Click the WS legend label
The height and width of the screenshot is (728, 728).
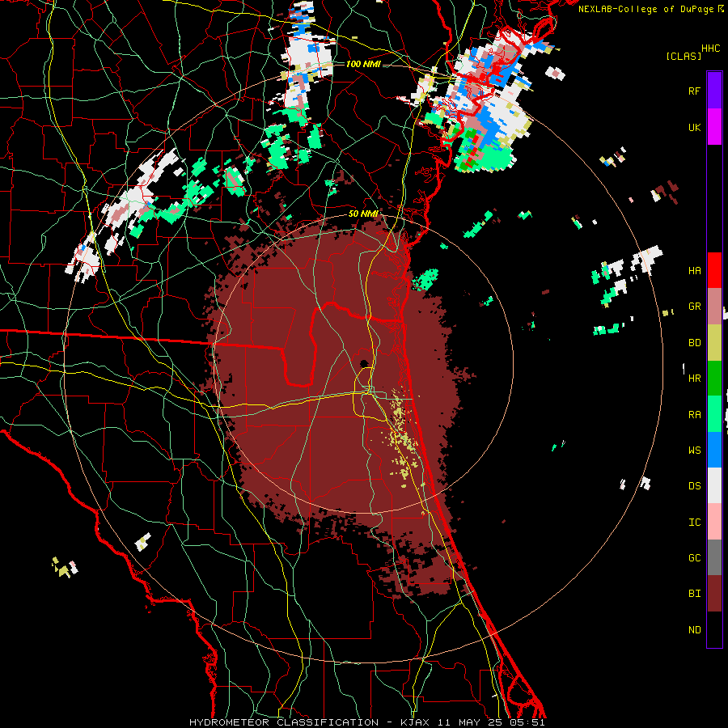694,451
